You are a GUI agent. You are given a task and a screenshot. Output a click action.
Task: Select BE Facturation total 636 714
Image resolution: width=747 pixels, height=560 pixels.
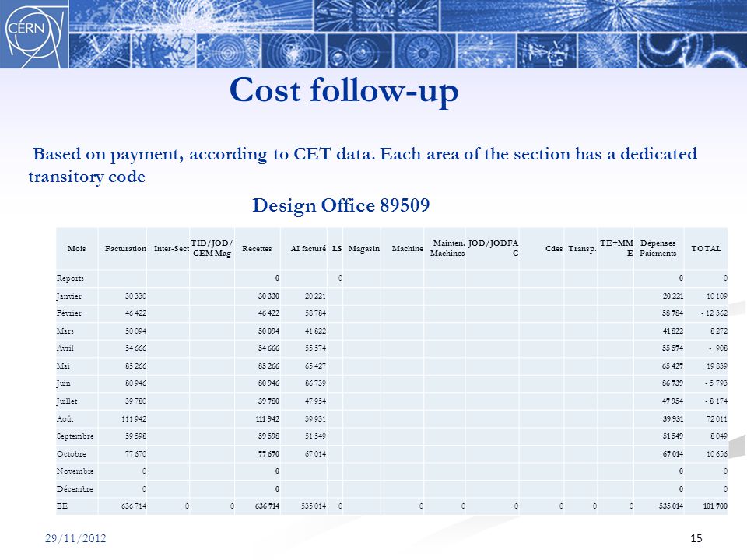(134, 506)
